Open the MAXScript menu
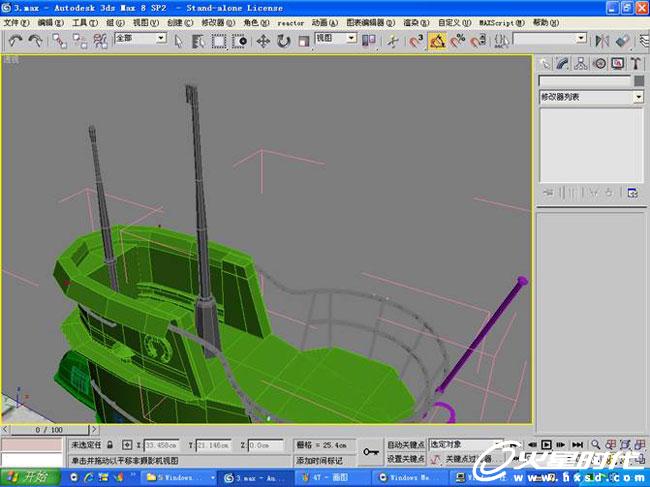Screen dimensions: 650x487 (502, 23)
